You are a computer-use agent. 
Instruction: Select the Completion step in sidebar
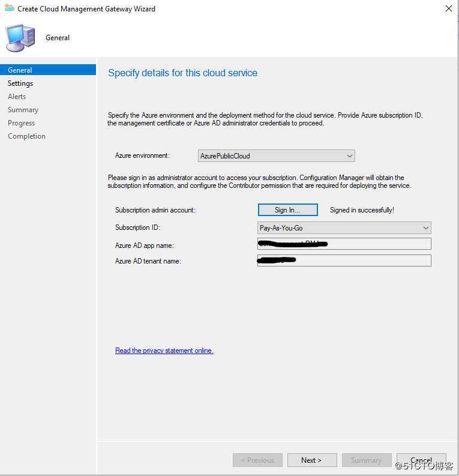pos(26,136)
